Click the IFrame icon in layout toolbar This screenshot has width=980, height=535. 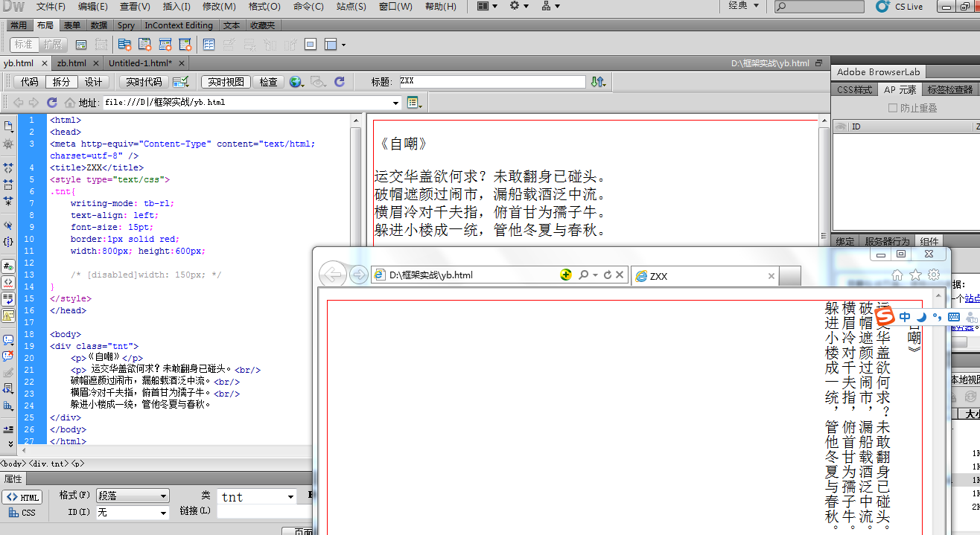311,45
